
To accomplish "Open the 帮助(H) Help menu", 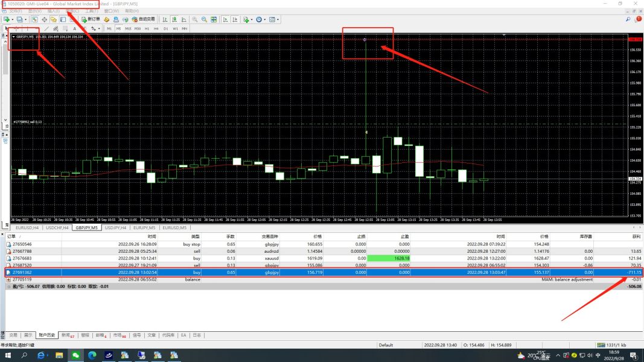I will click(x=132, y=11).
